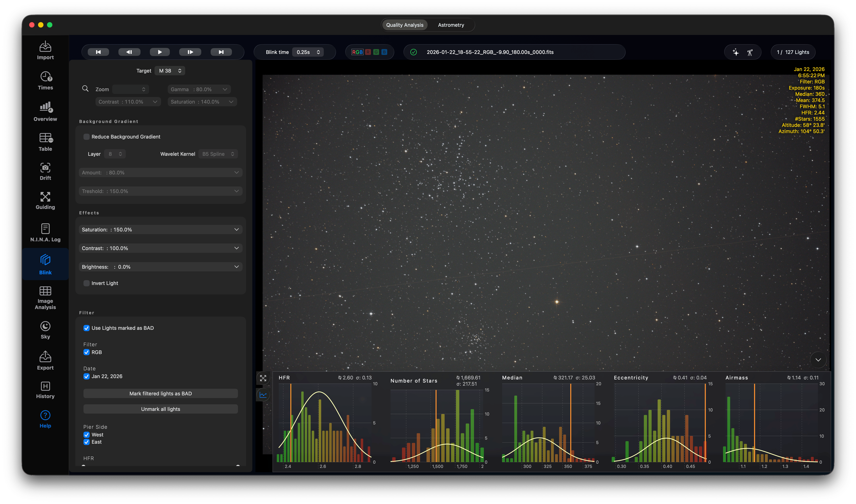Screen dimensions: 856x504
Task: Switch to the Quality Analysis tab
Action: point(404,25)
